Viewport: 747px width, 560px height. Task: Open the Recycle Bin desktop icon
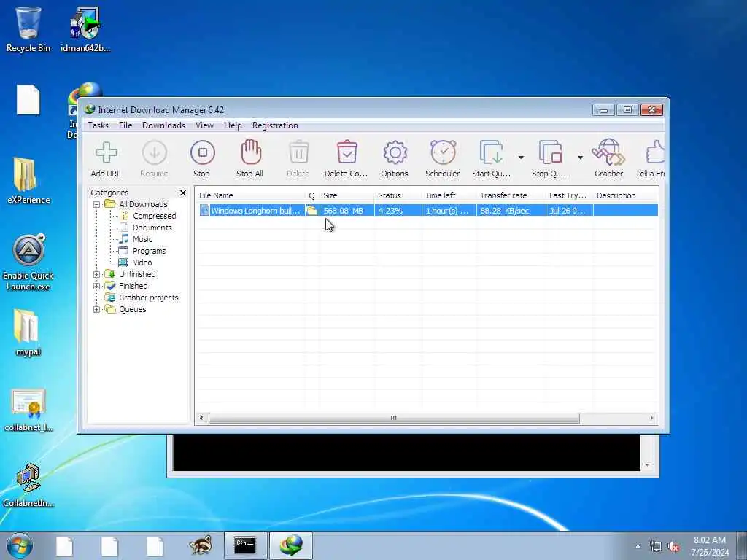[x=28, y=28]
